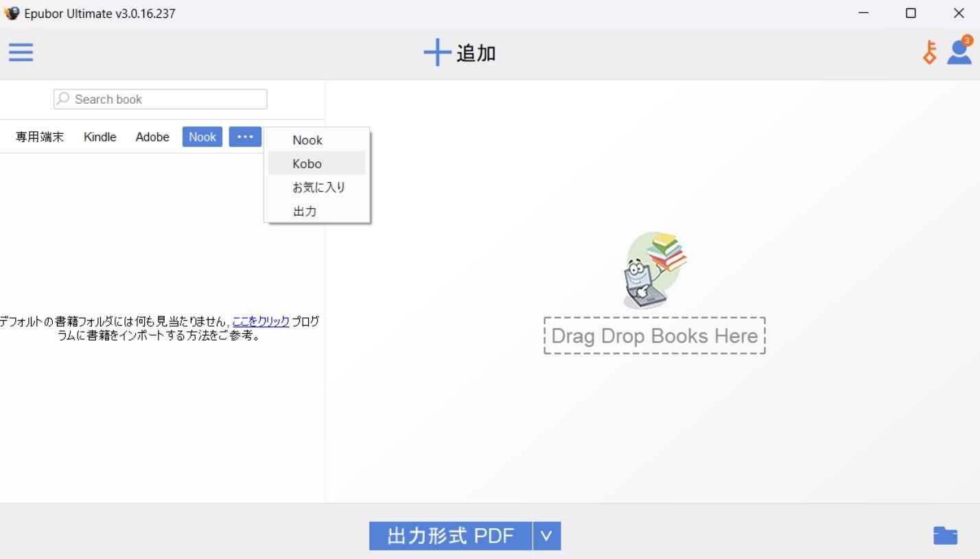The image size is (980, 559).
Task: Click the blue plus add icon
Action: (x=436, y=52)
